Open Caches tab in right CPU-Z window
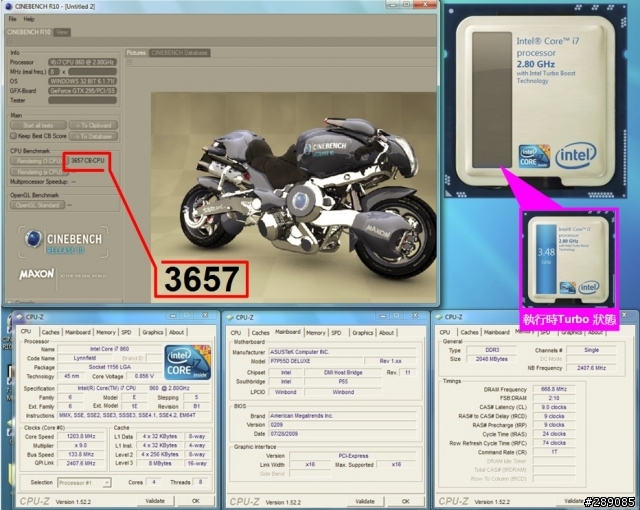This screenshot has height=510, width=640. pyautogui.click(x=469, y=332)
